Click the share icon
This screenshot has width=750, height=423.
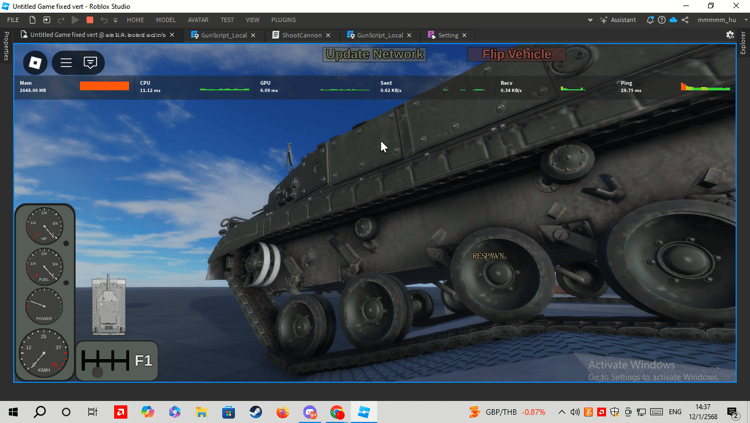(685, 20)
